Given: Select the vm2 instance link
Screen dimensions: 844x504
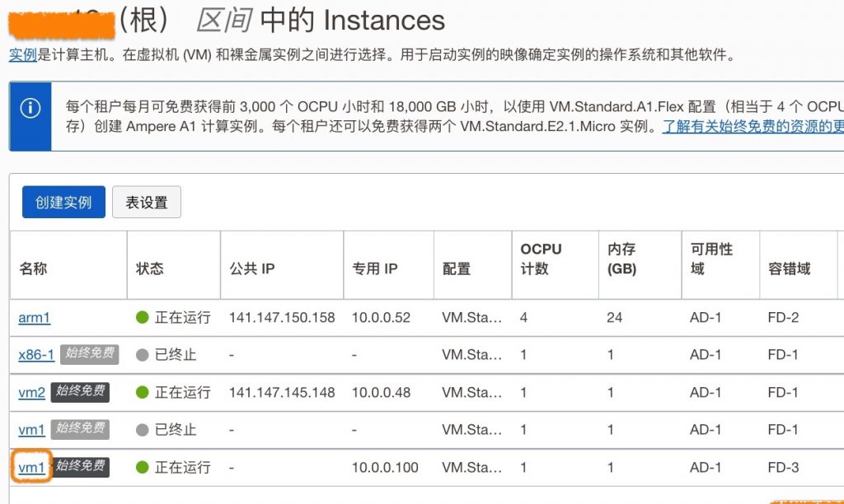Looking at the screenshot, I should point(32,393).
